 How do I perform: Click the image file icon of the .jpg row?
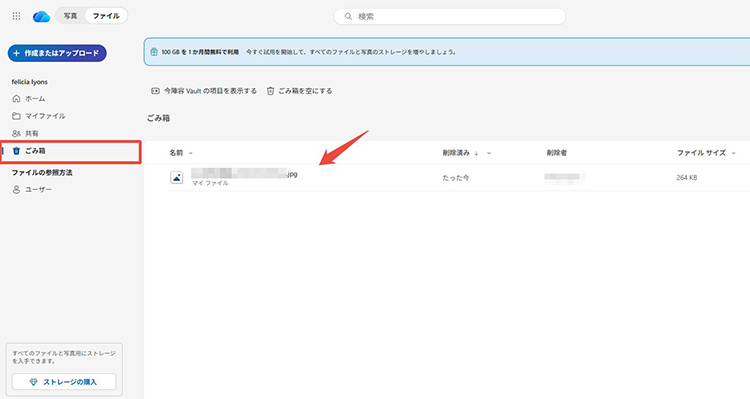pos(177,177)
